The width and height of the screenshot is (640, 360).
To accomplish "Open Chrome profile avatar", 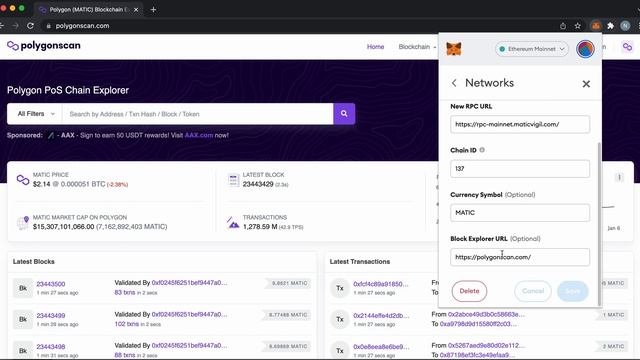I will (x=625, y=26).
